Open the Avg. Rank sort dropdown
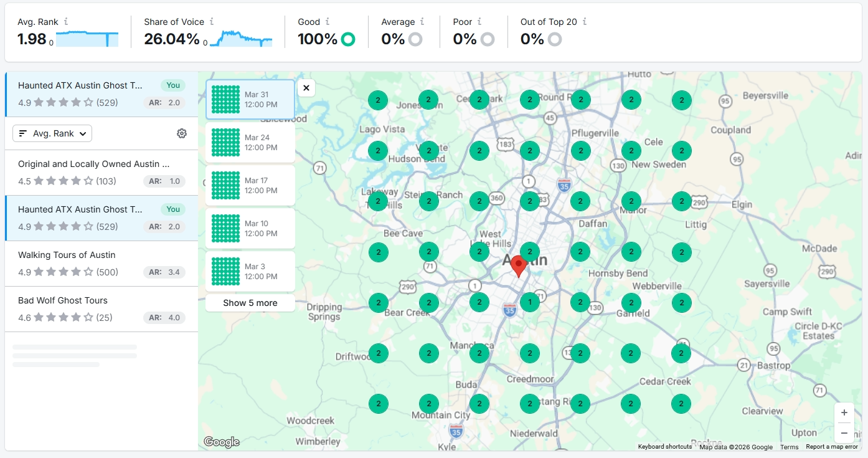The width and height of the screenshot is (868, 458). point(52,133)
